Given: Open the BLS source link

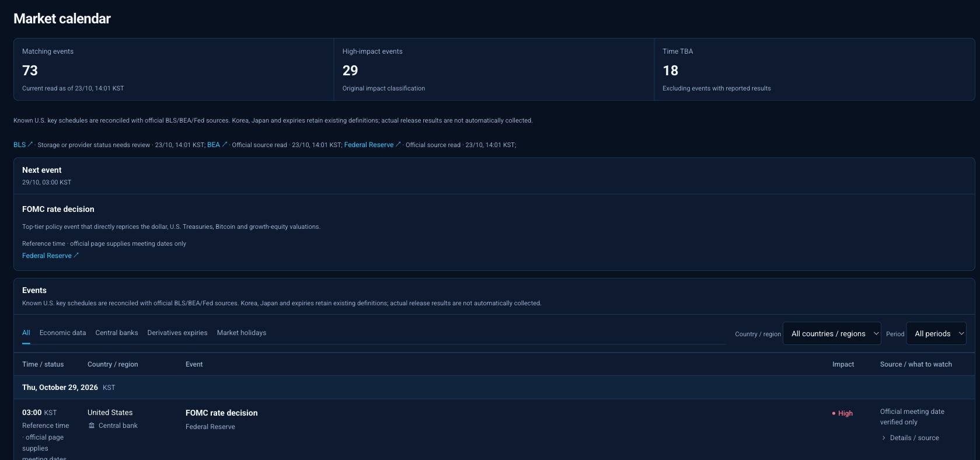Looking at the screenshot, I should click(x=23, y=145).
